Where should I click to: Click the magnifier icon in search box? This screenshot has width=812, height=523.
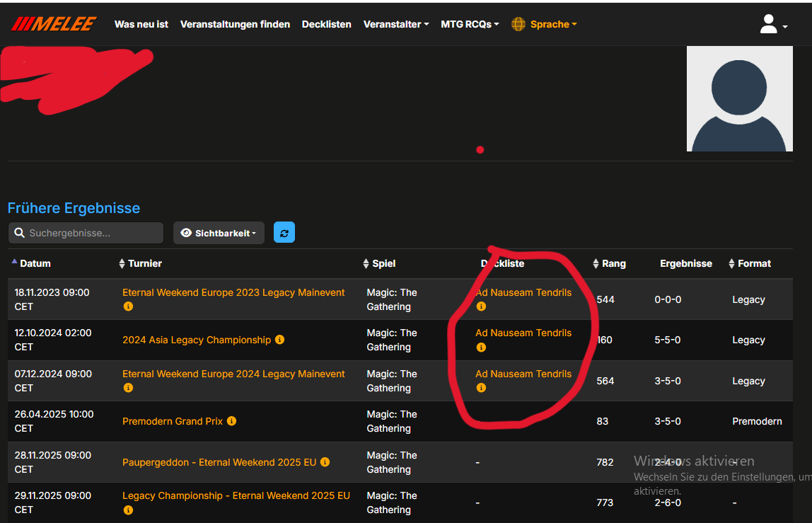coord(20,233)
